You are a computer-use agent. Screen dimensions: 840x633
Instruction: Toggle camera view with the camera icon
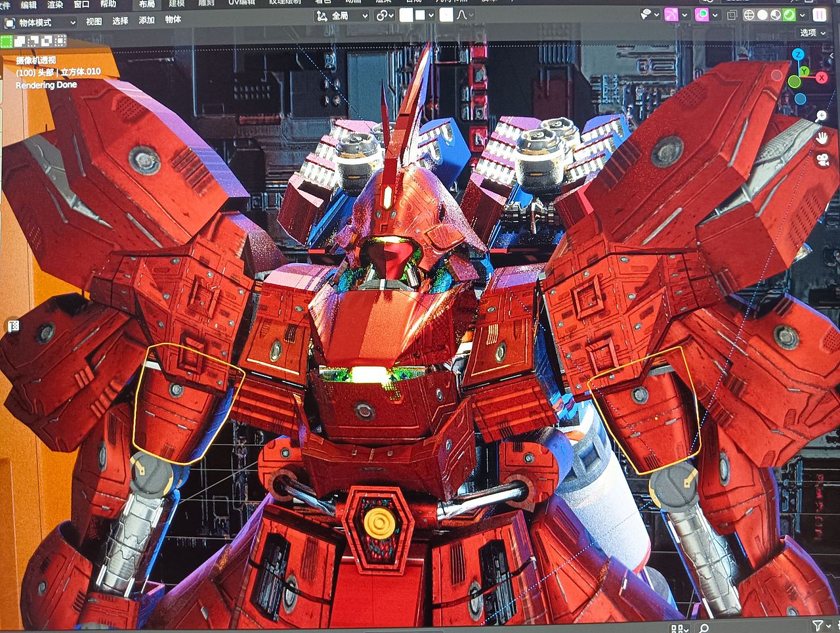823,160
